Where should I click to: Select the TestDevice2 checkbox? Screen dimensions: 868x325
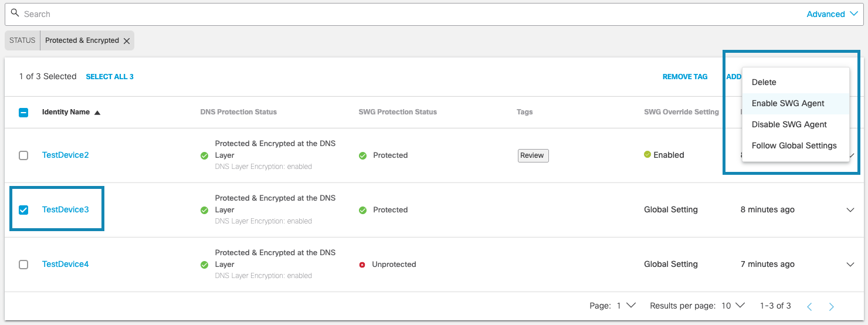tap(23, 155)
